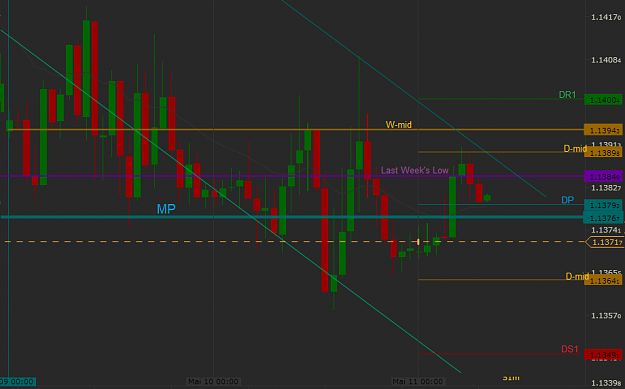
Task: Click the Last Week's Low label
Action: tap(415, 170)
